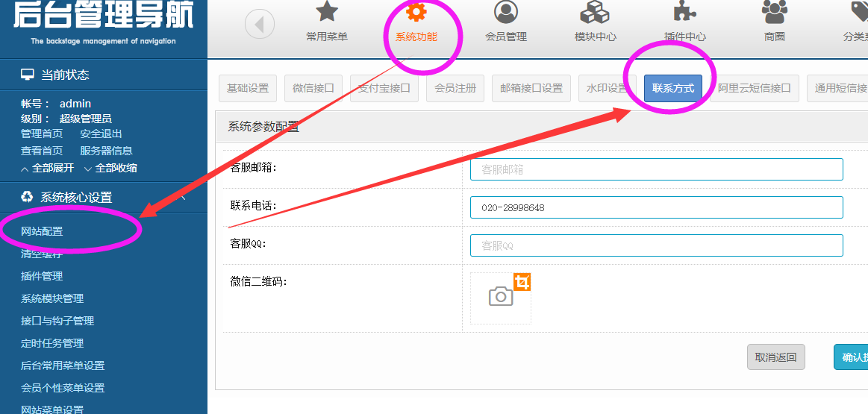This screenshot has width=868, height=414.
Task: Open 会员管理 person icon
Action: [506, 12]
